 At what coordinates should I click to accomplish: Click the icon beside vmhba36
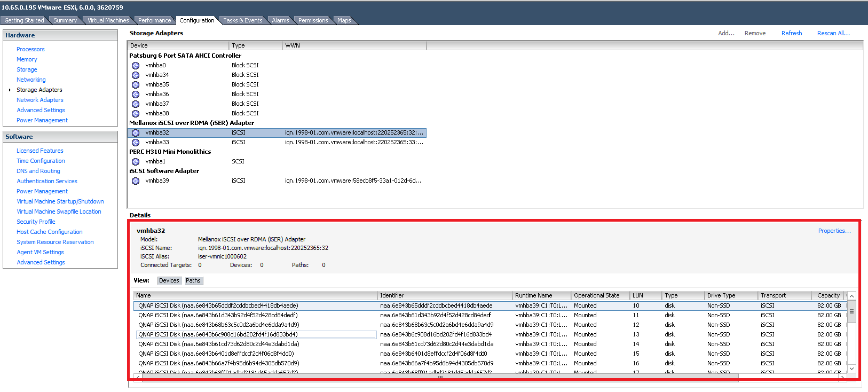pyautogui.click(x=136, y=95)
